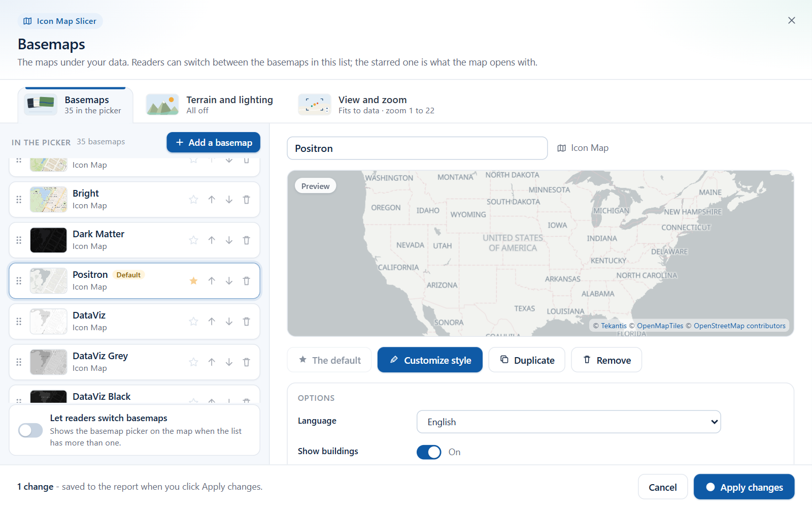Open the Terrain and lighting tab
This screenshot has height=508, width=812.
(210, 105)
